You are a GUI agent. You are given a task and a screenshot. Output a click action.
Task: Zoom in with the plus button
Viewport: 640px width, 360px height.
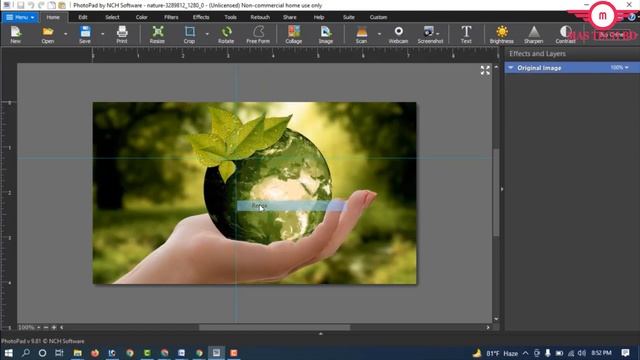pos(54,327)
